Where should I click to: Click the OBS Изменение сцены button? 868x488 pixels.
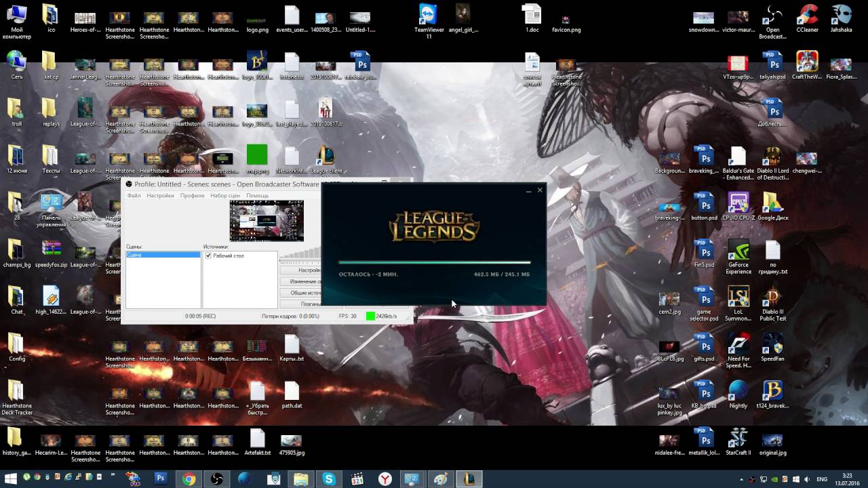(x=300, y=281)
